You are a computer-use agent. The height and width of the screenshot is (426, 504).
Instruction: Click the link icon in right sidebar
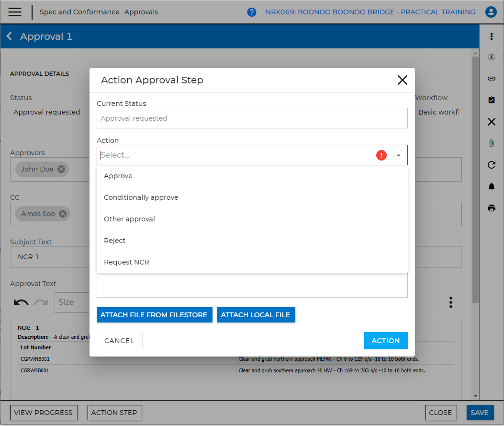click(491, 79)
